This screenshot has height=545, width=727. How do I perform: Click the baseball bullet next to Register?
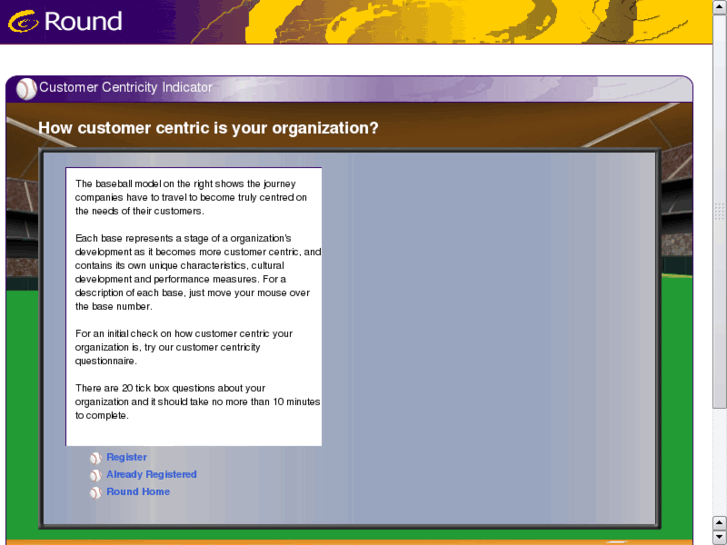96,458
